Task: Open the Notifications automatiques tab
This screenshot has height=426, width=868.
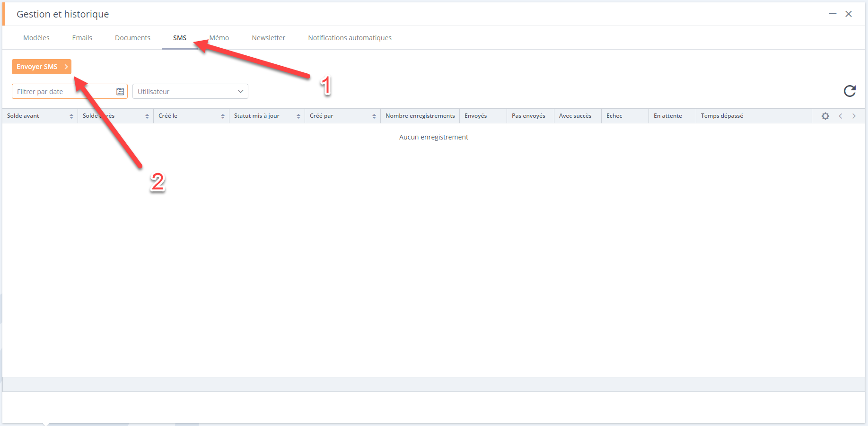Action: click(x=350, y=38)
